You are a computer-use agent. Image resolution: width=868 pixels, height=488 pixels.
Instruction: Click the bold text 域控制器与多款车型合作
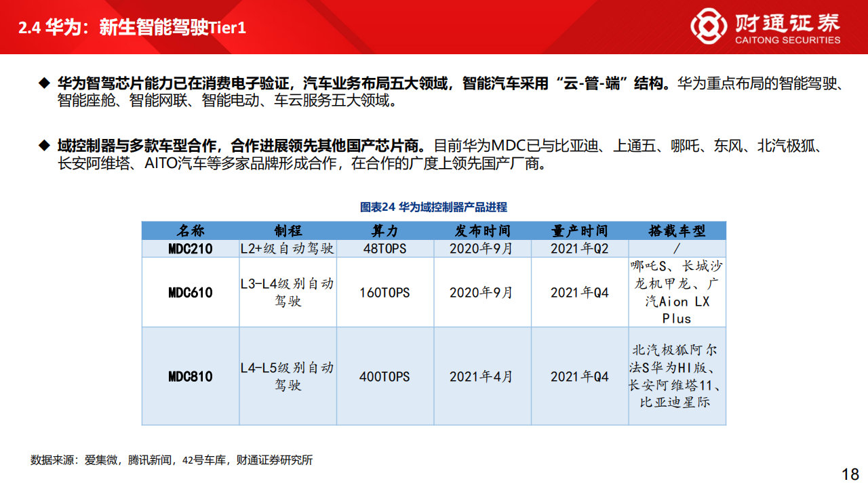[x=136, y=146]
